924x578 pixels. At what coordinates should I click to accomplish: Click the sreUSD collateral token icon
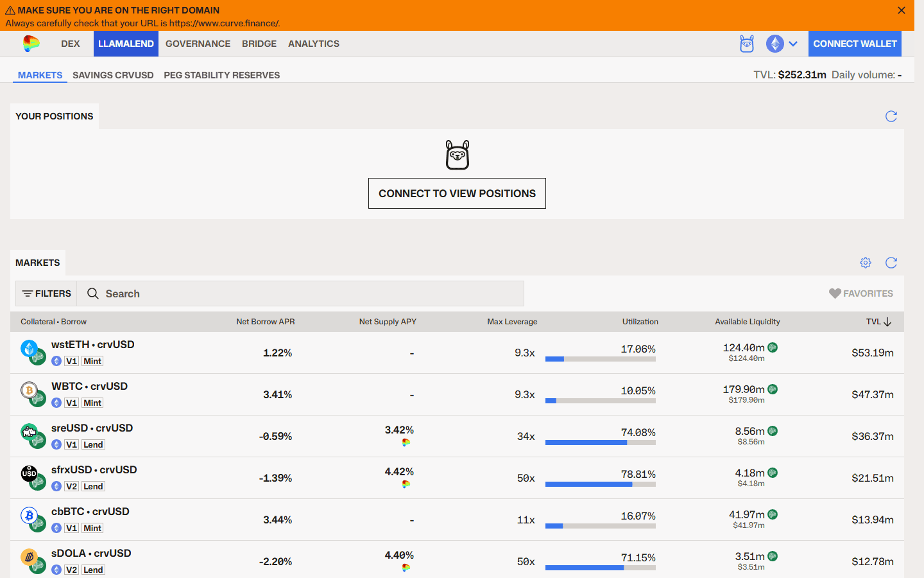[29, 432]
